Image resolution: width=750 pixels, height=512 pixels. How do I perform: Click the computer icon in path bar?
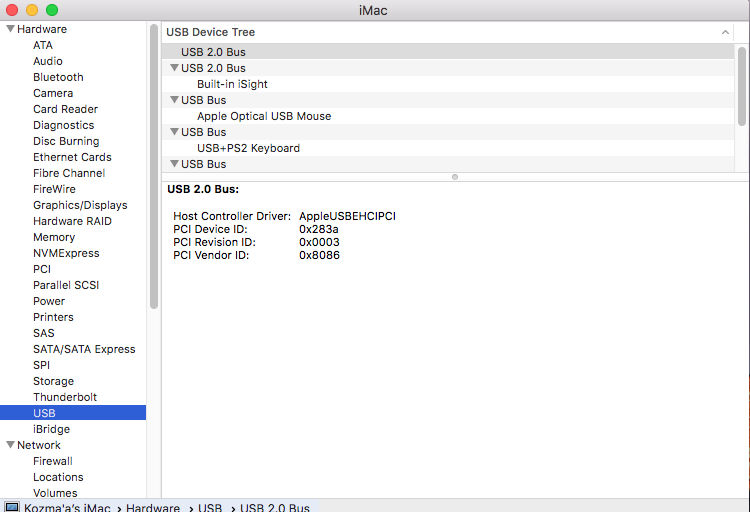click(11, 507)
